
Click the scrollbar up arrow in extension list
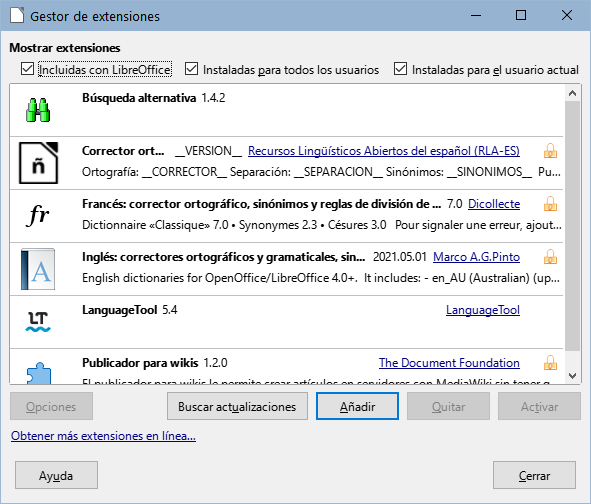tap(573, 93)
